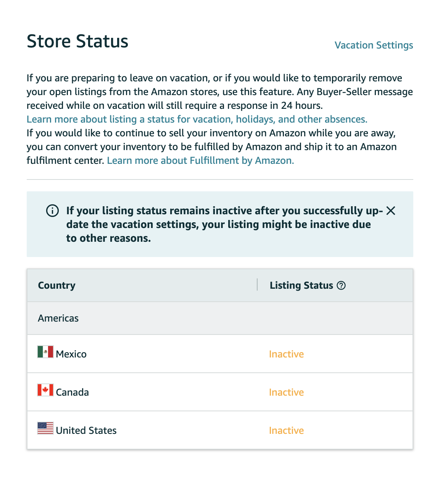Click the Store Status page heading

(77, 41)
